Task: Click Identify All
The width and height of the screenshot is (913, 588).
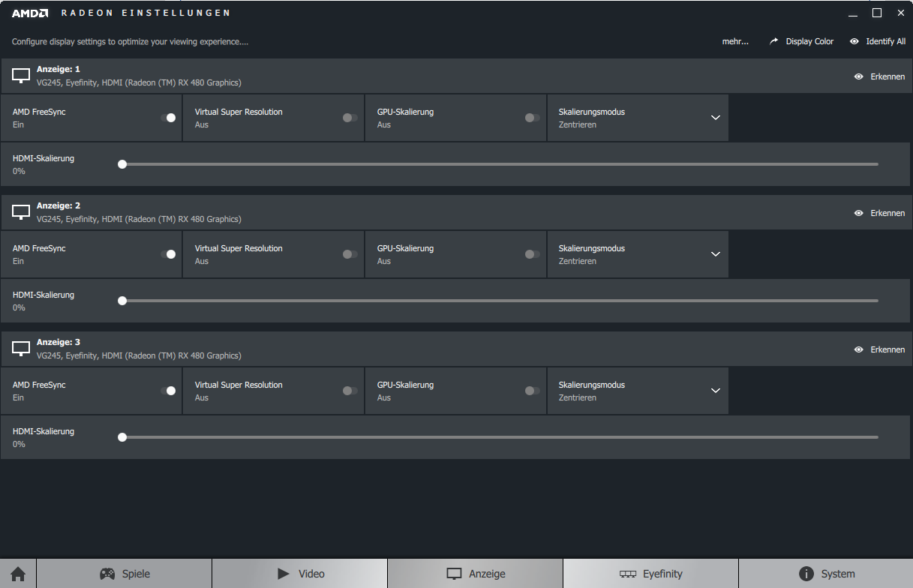Action: pos(878,41)
